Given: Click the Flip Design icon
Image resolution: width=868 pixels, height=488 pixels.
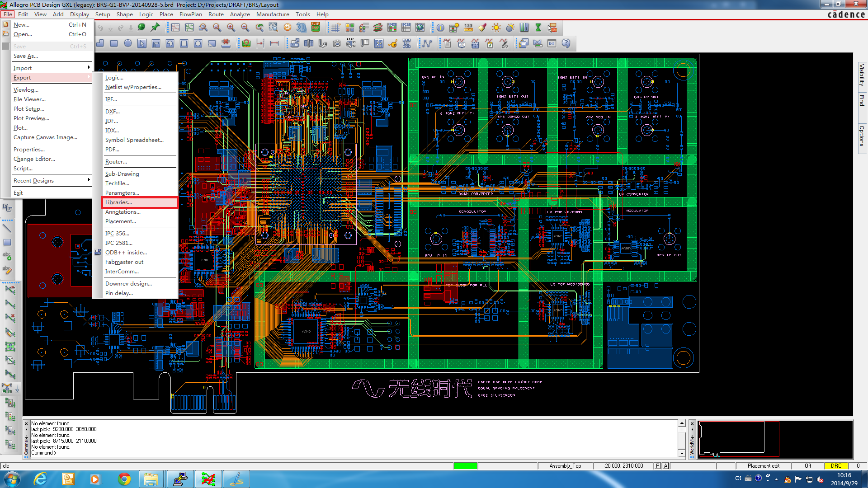Looking at the screenshot, I should [x=316, y=28].
